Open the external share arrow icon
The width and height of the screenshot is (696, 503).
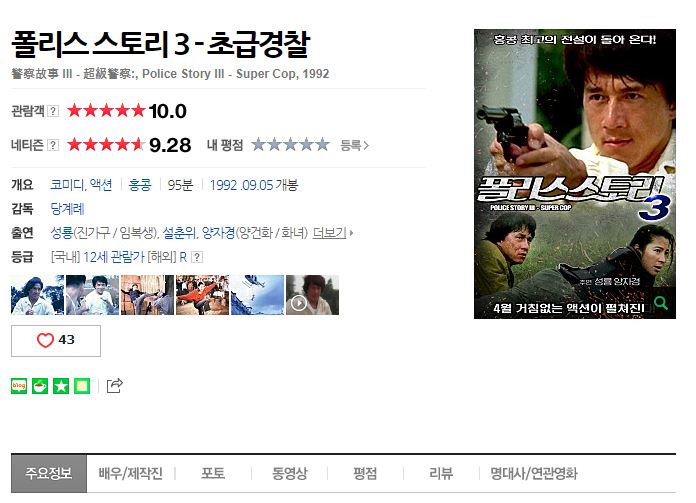tap(115, 385)
